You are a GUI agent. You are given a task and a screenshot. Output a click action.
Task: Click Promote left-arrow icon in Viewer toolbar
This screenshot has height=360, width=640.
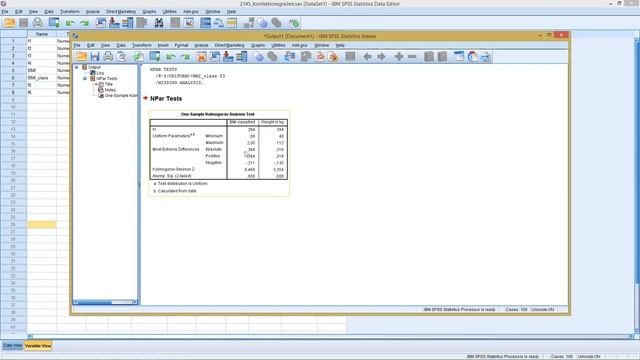[x=367, y=57]
